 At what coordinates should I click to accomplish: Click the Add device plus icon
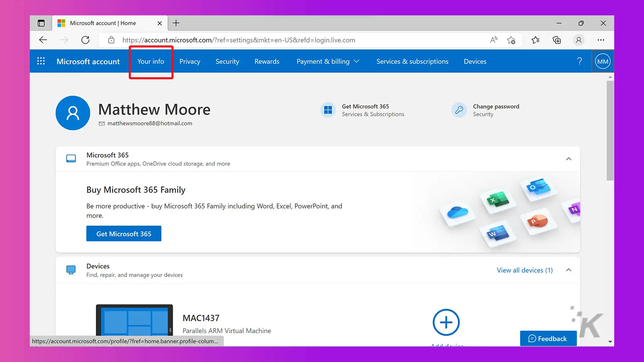pyautogui.click(x=446, y=323)
